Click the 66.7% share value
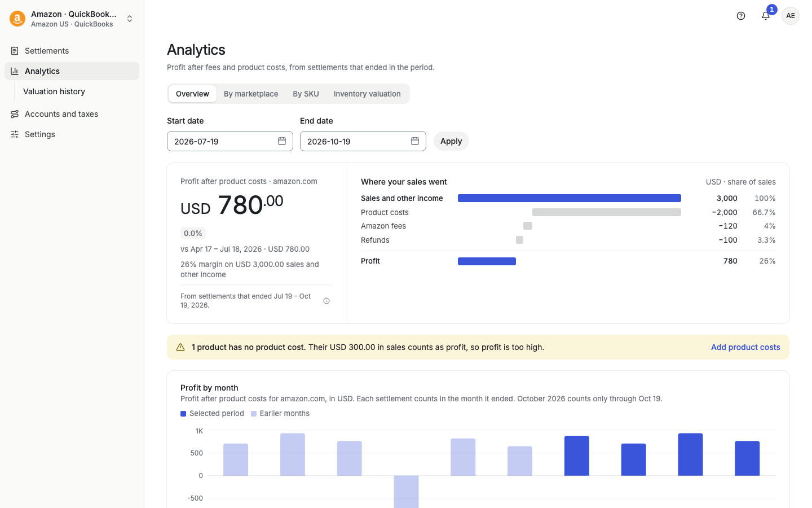Viewport: 812px width, 508px height. click(764, 212)
